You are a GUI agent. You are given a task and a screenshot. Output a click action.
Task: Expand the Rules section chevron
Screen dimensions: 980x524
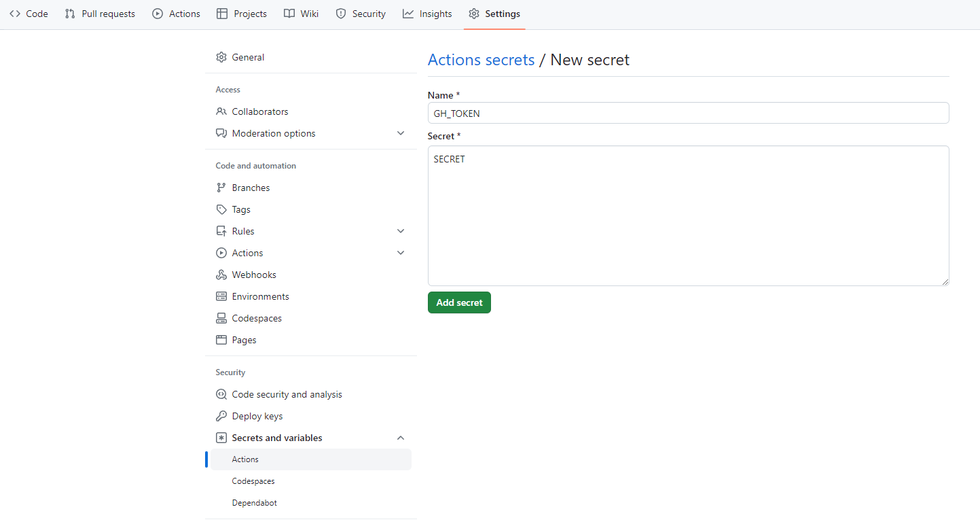(401, 231)
